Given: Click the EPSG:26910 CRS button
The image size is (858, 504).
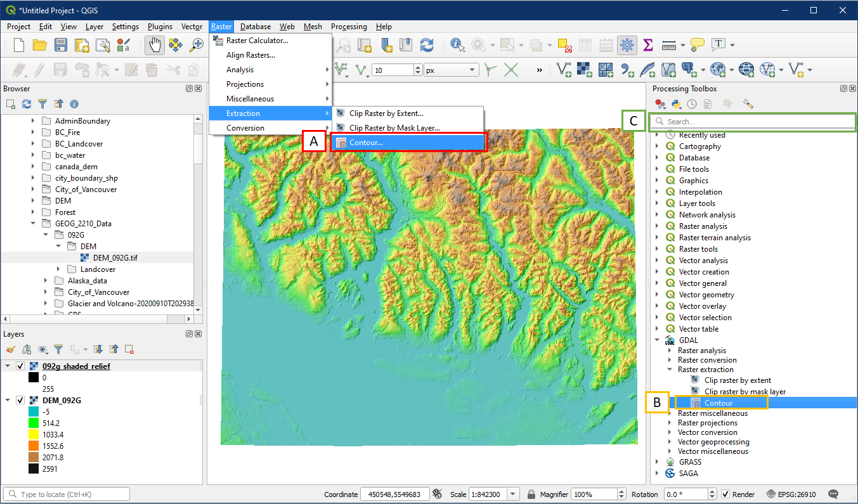Looking at the screenshot, I should coord(791,494).
